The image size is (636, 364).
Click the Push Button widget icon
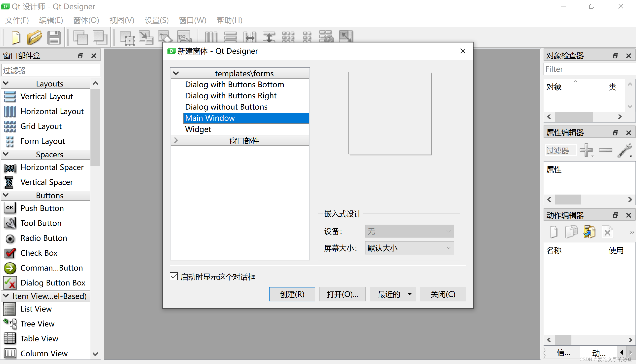pos(10,208)
